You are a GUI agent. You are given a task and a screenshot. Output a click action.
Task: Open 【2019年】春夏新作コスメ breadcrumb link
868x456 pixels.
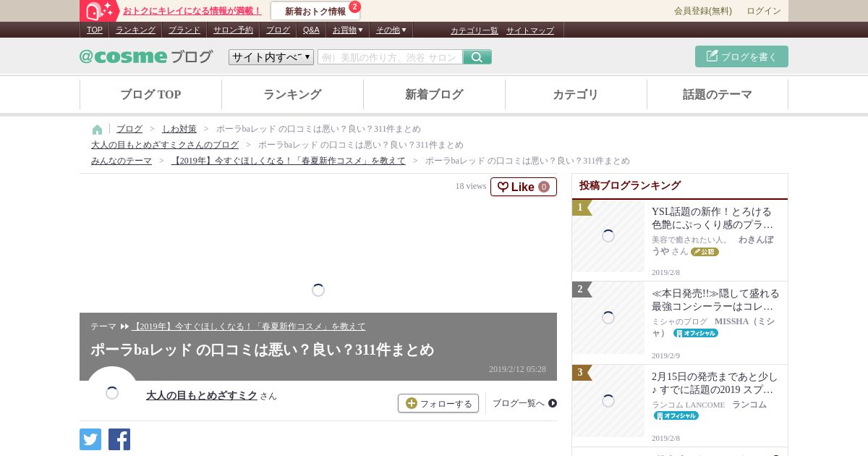pos(289,161)
